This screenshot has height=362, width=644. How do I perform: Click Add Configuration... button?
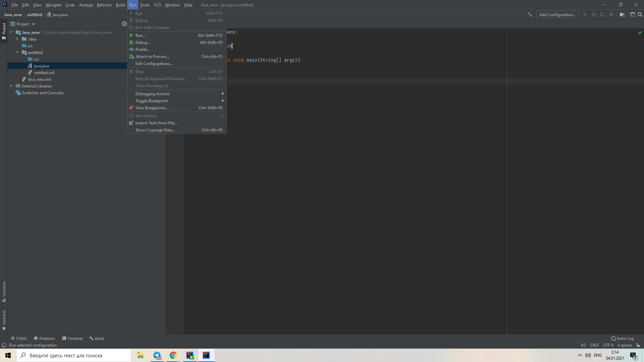pos(557,14)
